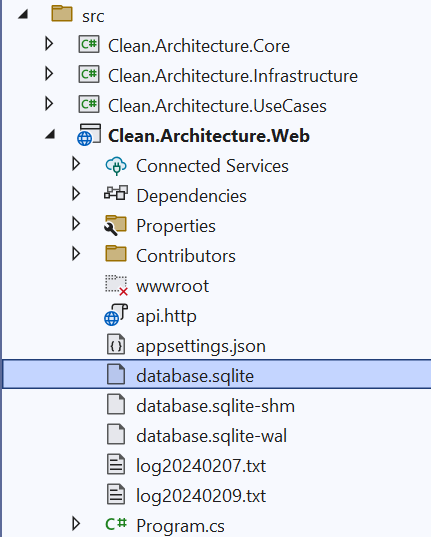Click the Dependencies node icon
This screenshot has width=431, height=537.
tap(116, 193)
